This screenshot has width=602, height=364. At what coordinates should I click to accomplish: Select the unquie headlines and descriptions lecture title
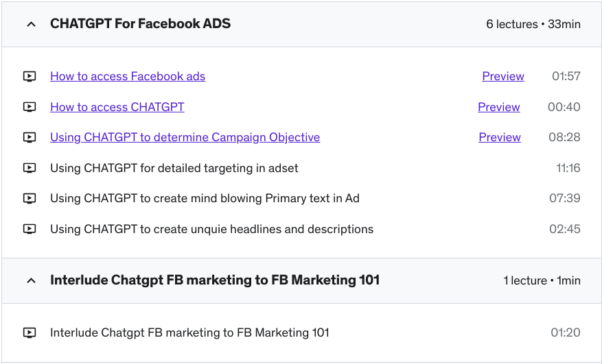(211, 229)
